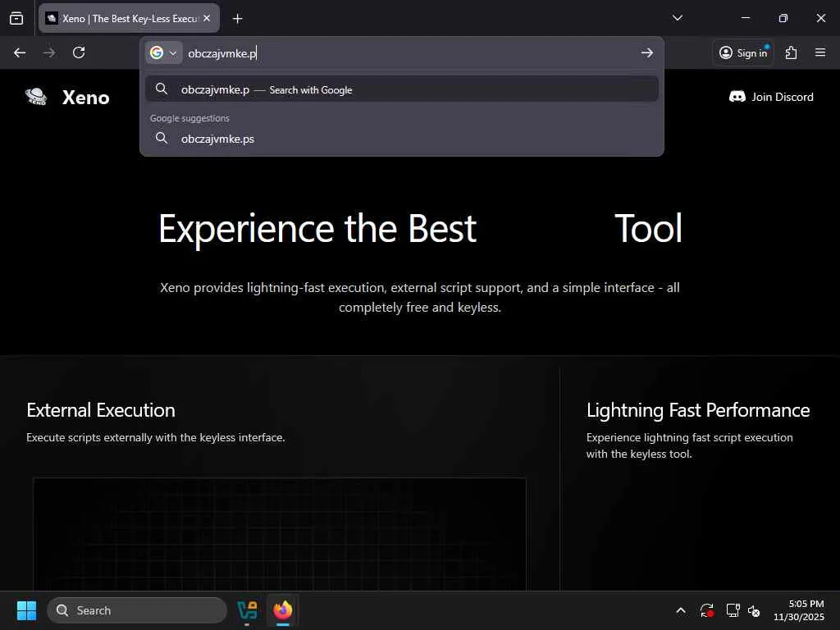Click the taskbar Search box
840x630 pixels.
pos(137,610)
